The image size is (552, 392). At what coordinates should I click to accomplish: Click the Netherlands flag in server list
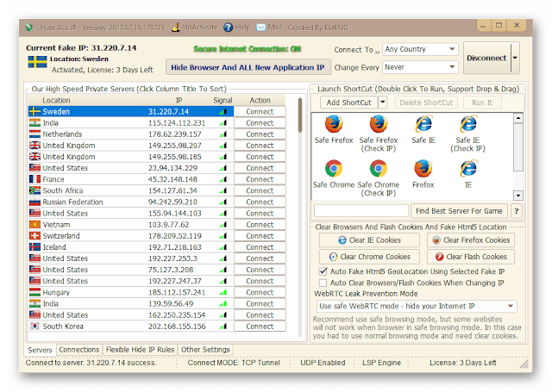click(x=34, y=134)
